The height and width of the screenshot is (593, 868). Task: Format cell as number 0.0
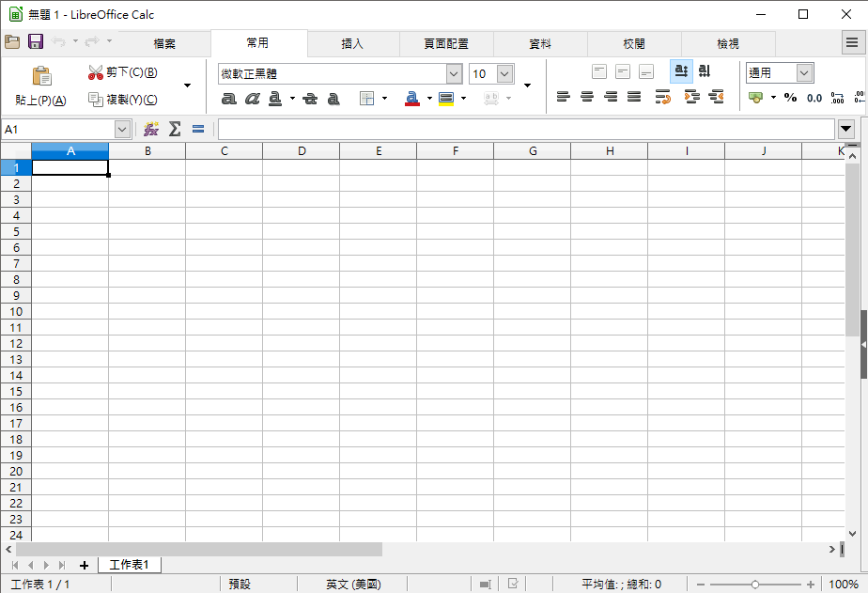(x=814, y=98)
